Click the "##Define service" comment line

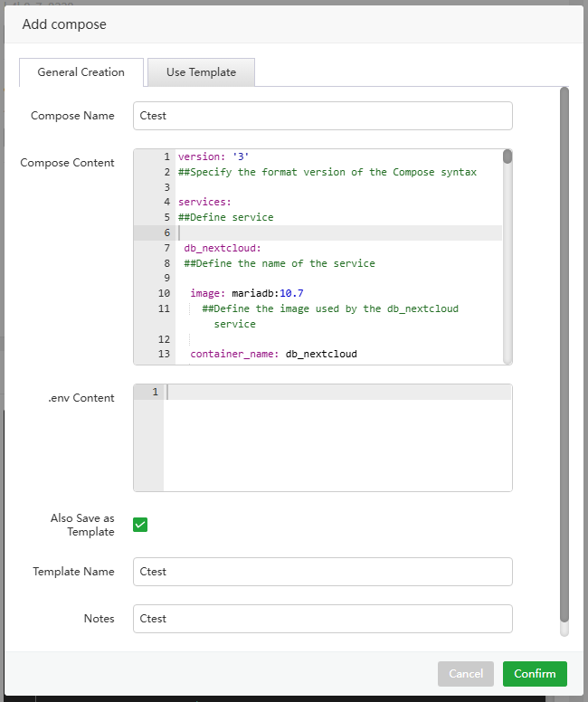click(x=226, y=217)
